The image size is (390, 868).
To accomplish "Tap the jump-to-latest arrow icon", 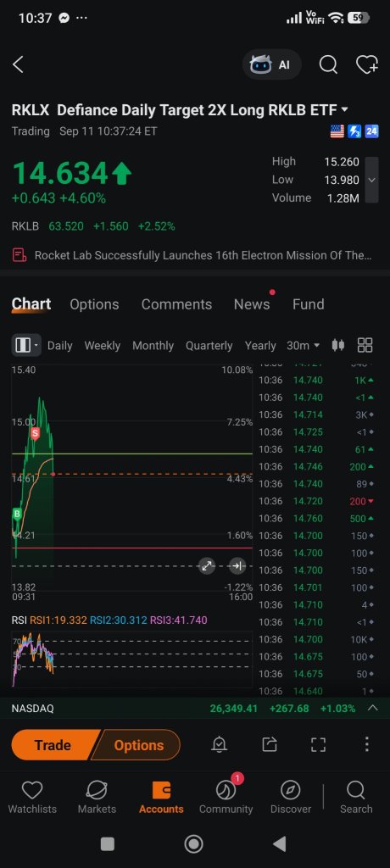I will coord(237,565).
